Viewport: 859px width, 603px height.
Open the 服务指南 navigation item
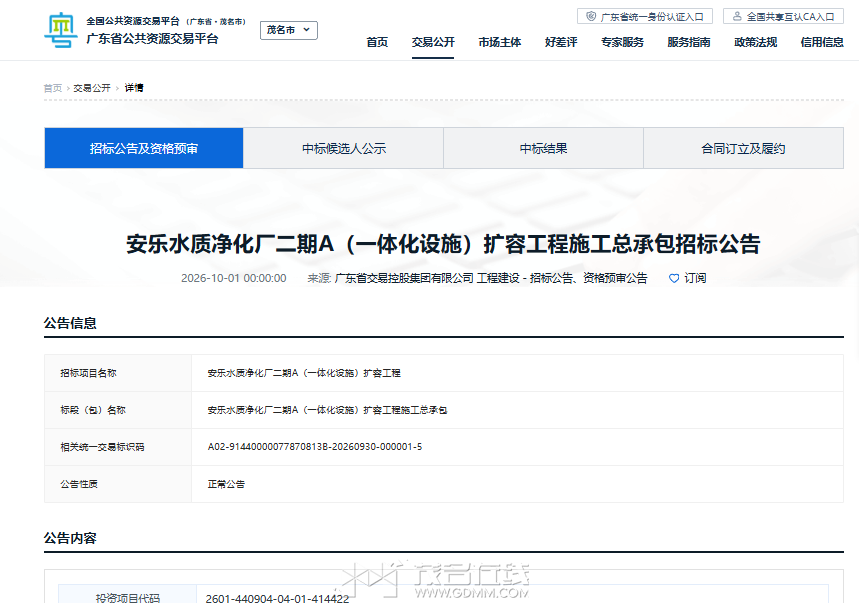pos(689,42)
